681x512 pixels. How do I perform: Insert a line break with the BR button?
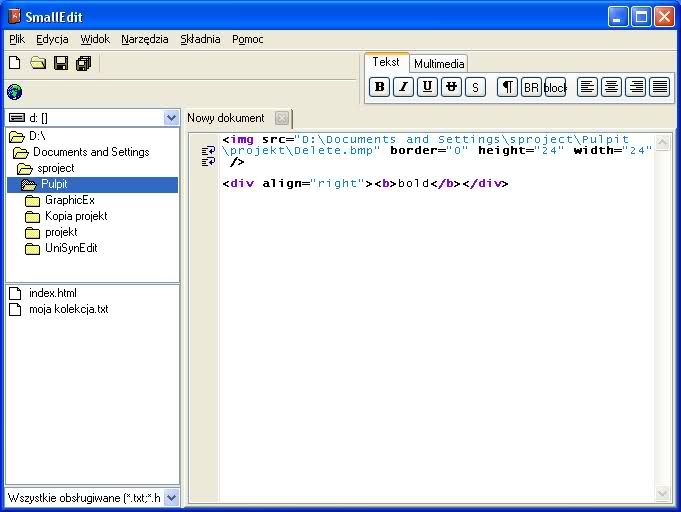point(531,87)
